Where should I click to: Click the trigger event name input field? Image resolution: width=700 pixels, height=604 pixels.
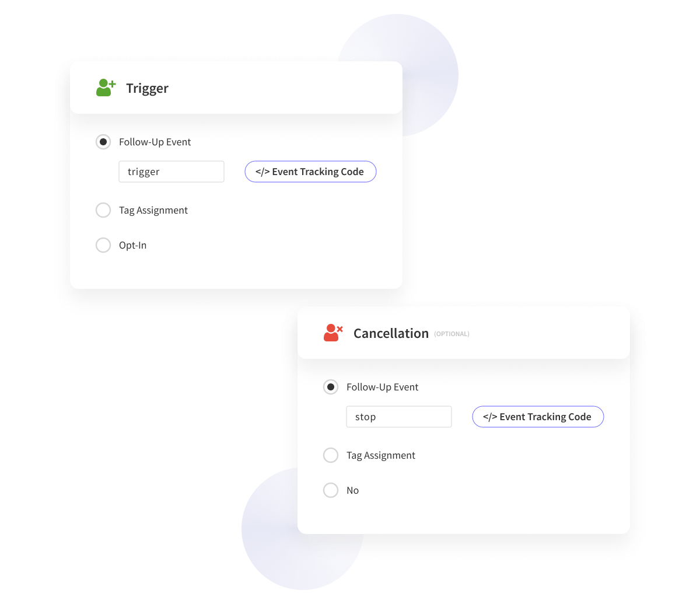pos(171,172)
